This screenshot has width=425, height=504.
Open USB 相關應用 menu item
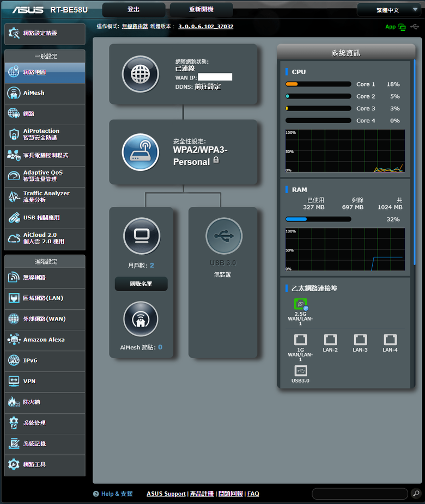tap(45, 218)
